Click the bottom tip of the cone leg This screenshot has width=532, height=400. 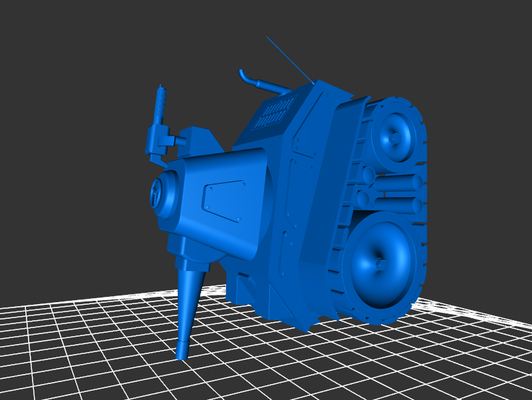(x=182, y=354)
